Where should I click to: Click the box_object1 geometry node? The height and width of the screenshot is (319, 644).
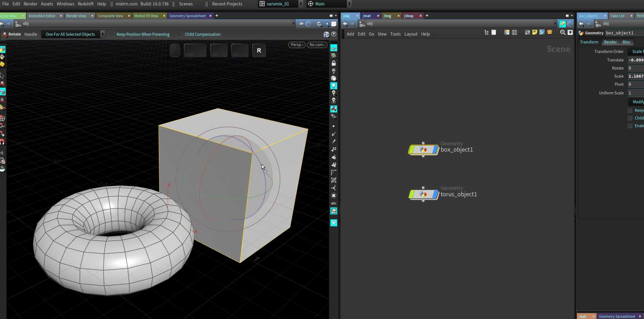tap(423, 150)
